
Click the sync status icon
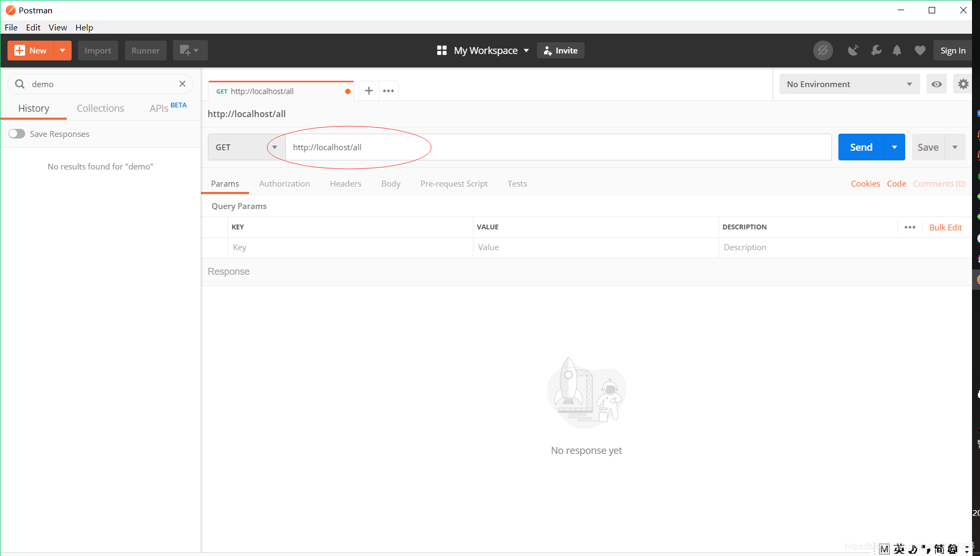pos(823,50)
